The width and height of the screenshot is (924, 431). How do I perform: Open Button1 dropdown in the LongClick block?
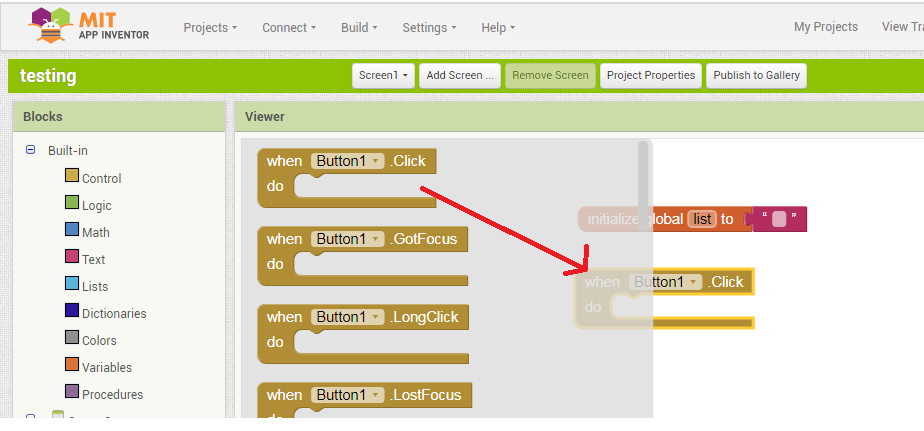point(348,317)
